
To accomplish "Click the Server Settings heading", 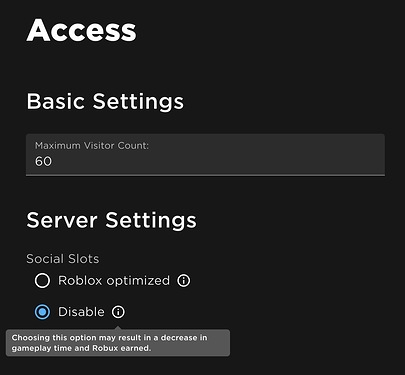I will point(112,221).
